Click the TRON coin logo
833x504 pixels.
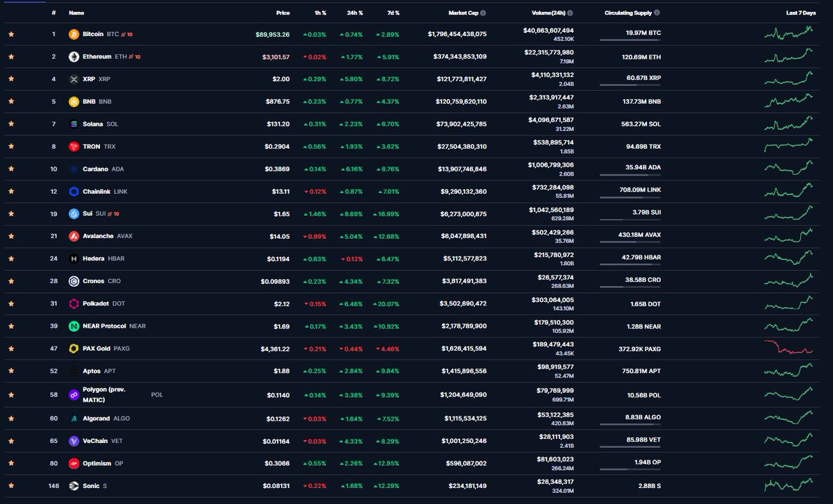(x=74, y=146)
